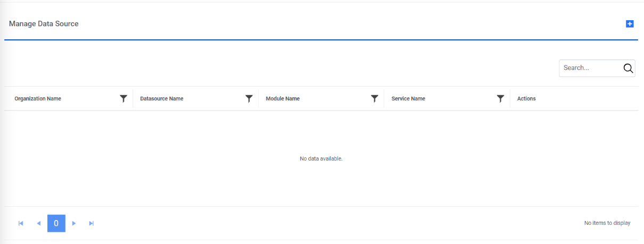Screen dimensions: 644x244
Task: Click the Manage Data Source title
Action: point(44,24)
